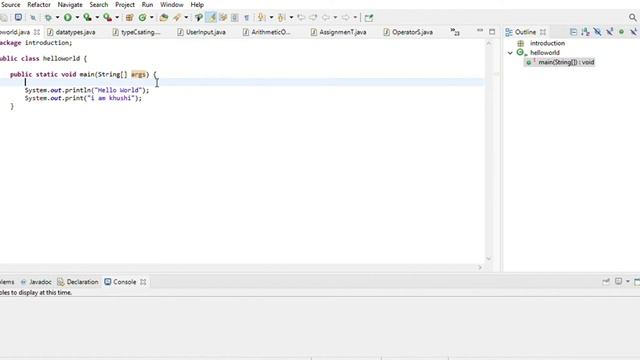Close the helloworld.java editor tab
Image resolution: width=640 pixels, height=360 pixels.
click(37, 32)
